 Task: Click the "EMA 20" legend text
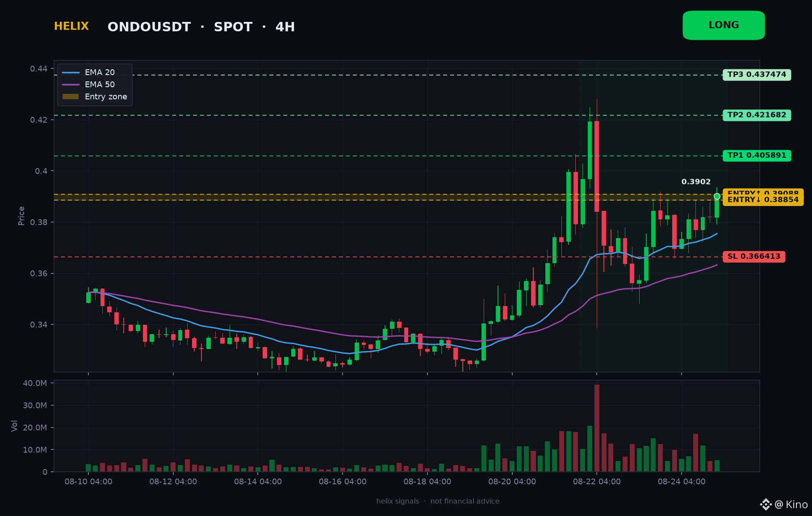(100, 72)
